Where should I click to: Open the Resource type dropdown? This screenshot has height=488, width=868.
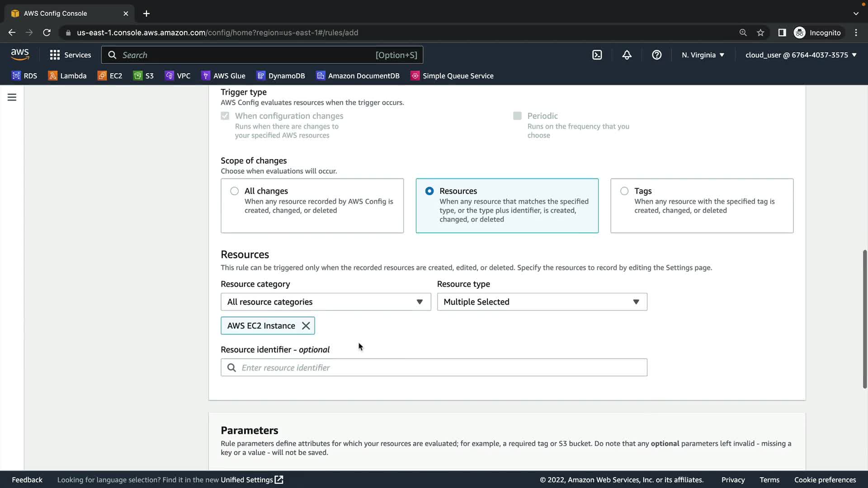click(x=542, y=302)
